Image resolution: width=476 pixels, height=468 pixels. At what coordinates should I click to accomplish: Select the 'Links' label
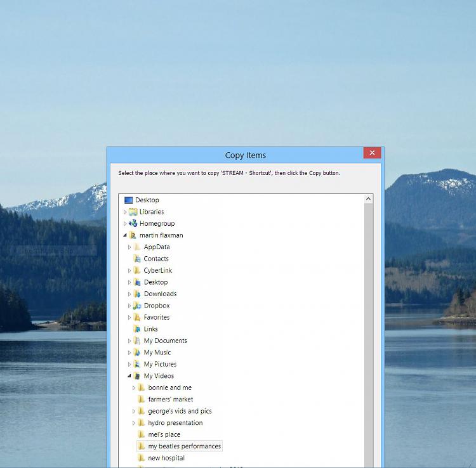[x=150, y=329]
